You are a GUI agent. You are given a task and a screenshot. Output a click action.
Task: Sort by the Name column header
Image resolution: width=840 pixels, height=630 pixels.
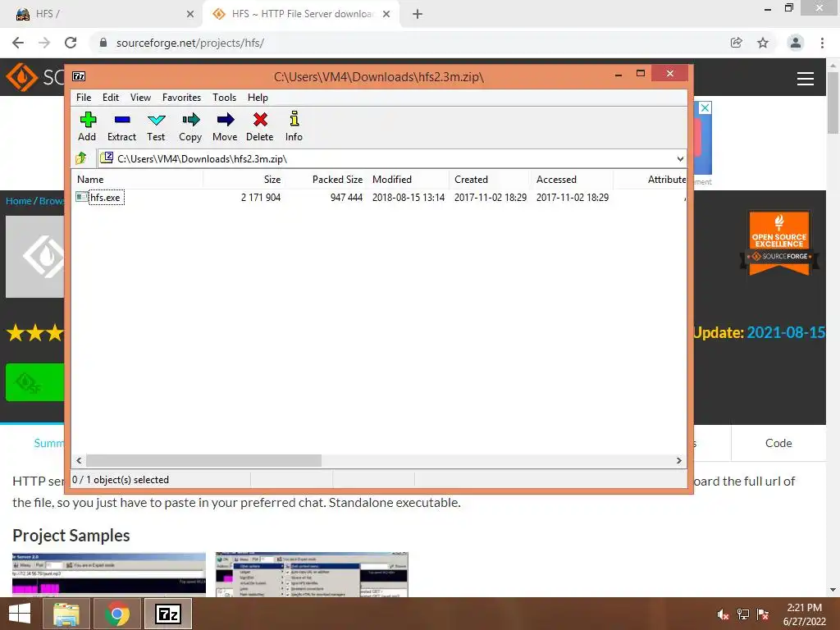click(137, 180)
